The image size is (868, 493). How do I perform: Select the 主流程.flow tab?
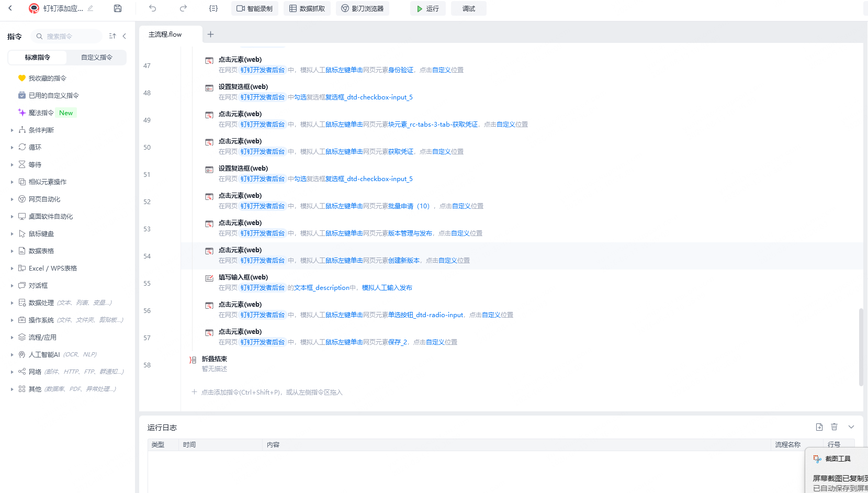point(171,35)
